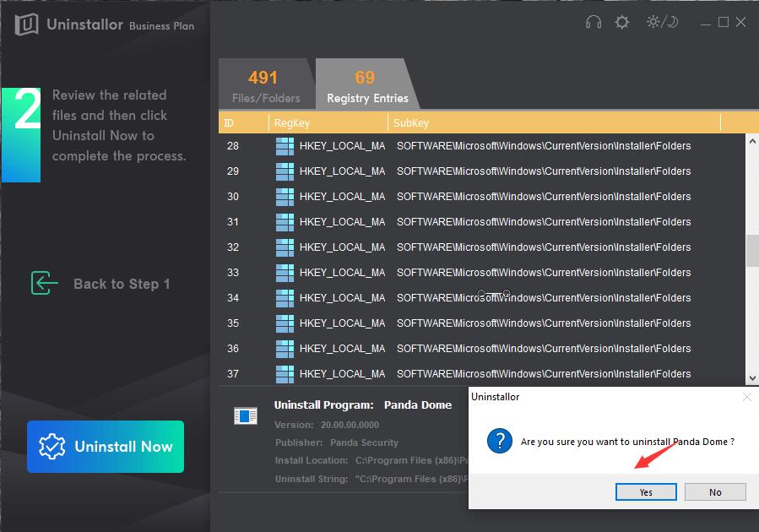Select ID 29 cell
Image resolution: width=759 pixels, height=532 pixels.
tap(233, 171)
